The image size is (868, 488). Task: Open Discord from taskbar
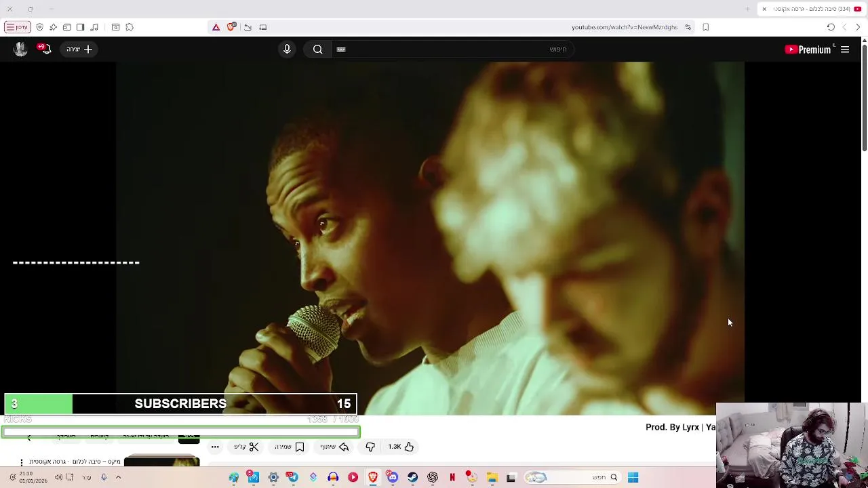point(393,477)
